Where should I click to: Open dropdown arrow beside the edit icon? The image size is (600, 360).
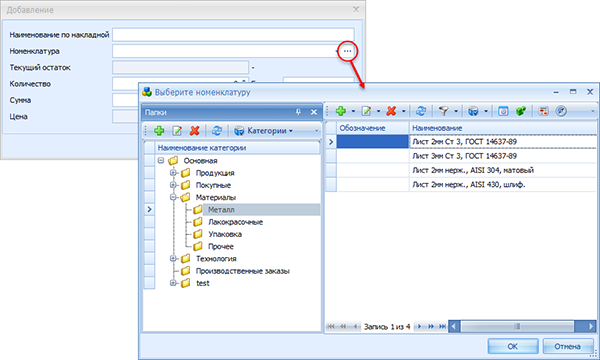pos(378,111)
